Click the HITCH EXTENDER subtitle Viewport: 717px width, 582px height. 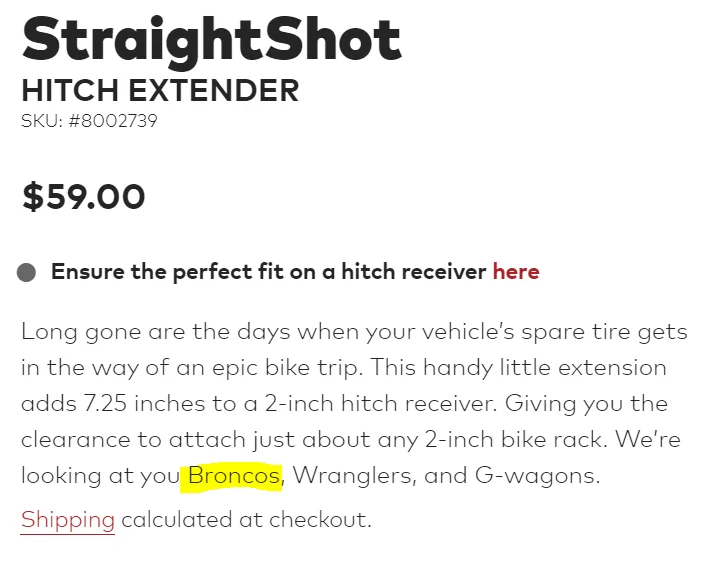coord(160,90)
